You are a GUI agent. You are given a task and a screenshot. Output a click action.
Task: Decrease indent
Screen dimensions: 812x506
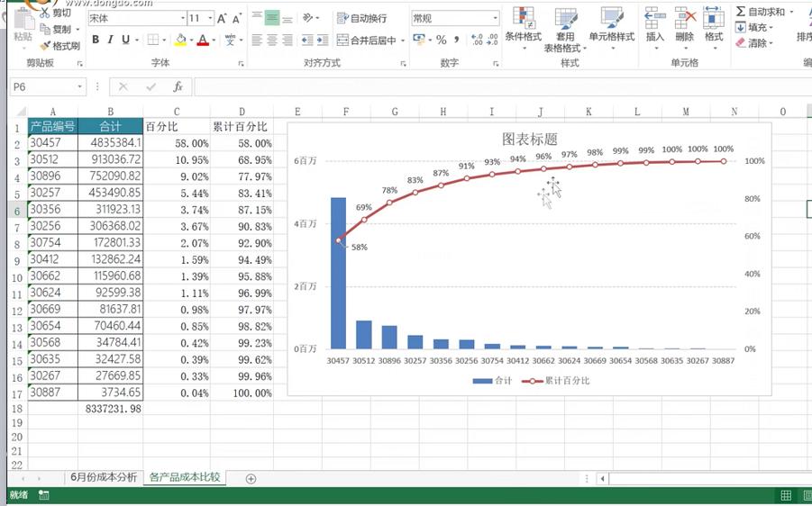[x=307, y=40]
